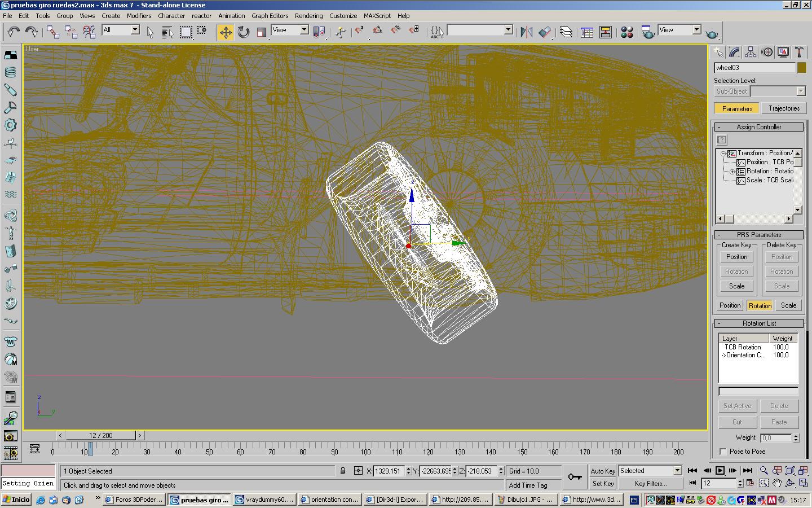Open the Layer Manager icon
Image resolution: width=812 pixels, height=508 pixels.
click(566, 32)
